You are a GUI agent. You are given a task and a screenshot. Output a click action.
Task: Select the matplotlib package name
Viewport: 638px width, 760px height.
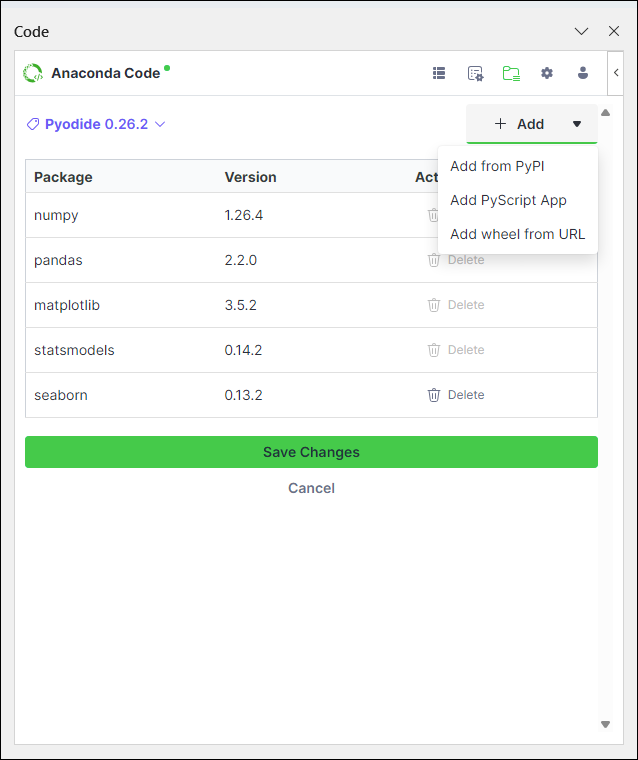coord(67,305)
